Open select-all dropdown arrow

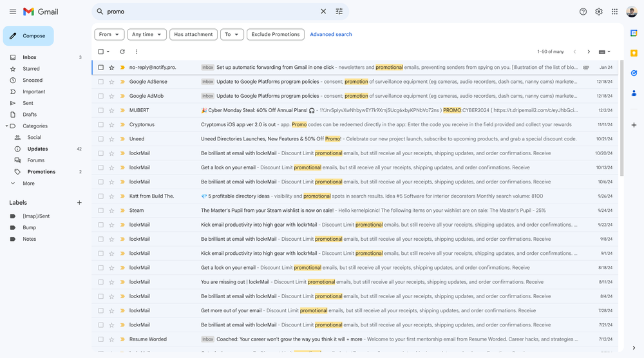coord(108,52)
